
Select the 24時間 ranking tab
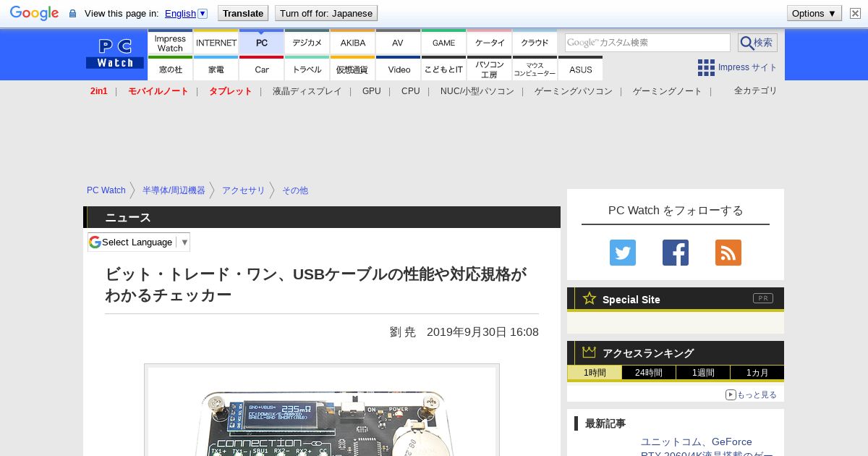pos(649,373)
